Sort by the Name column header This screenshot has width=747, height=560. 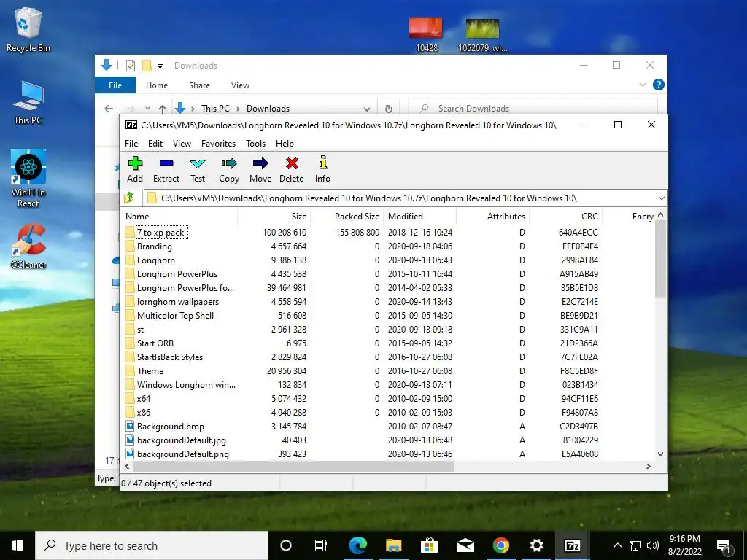pos(179,216)
